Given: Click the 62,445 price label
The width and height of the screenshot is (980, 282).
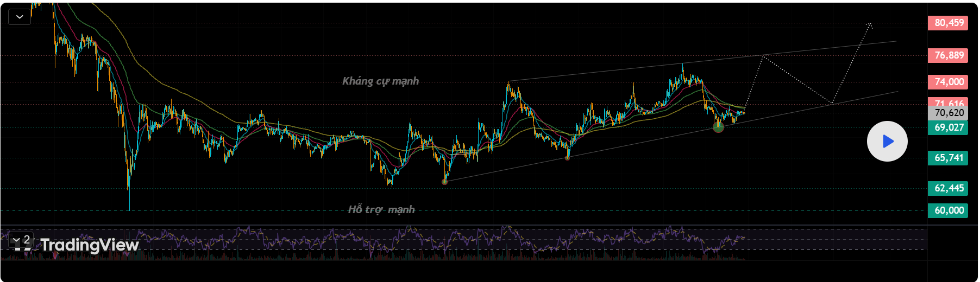Looking at the screenshot, I should (948, 188).
